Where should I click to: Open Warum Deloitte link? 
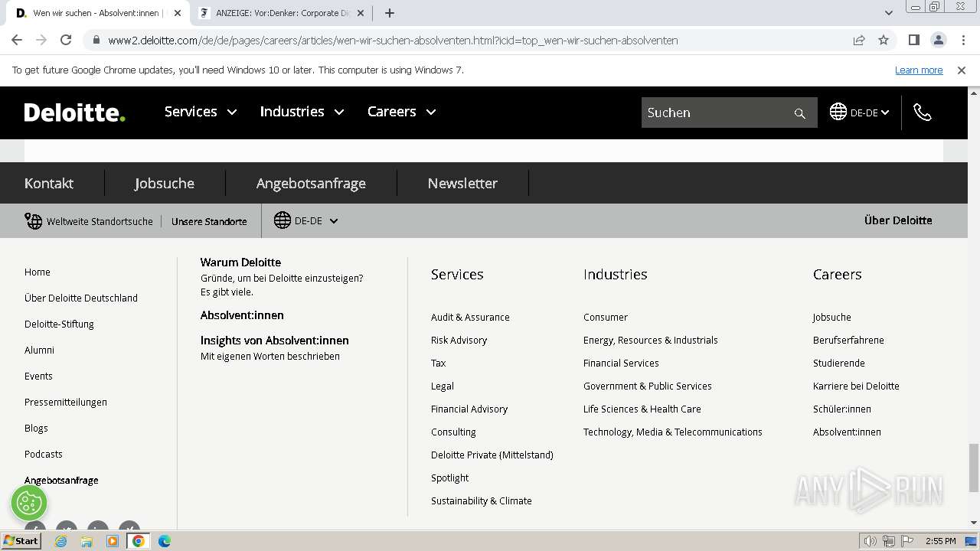240,262
